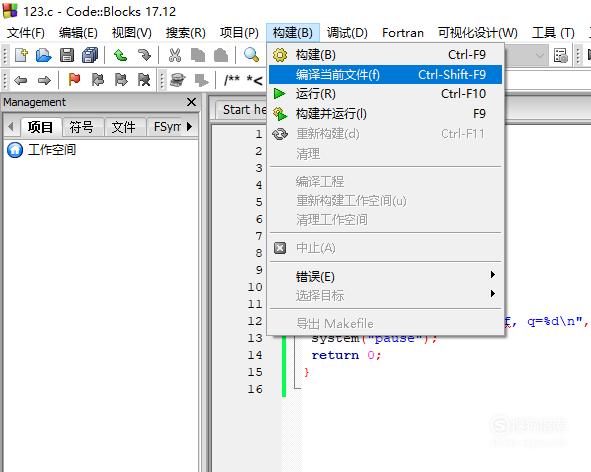Select Build (构建) with gear icon
Viewport: 591px width, 472px height.
point(385,55)
